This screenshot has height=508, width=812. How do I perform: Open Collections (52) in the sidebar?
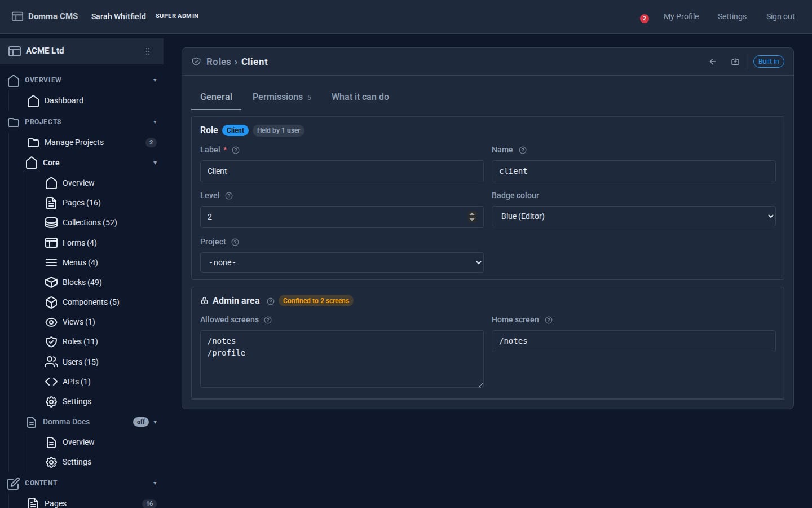[90, 222]
